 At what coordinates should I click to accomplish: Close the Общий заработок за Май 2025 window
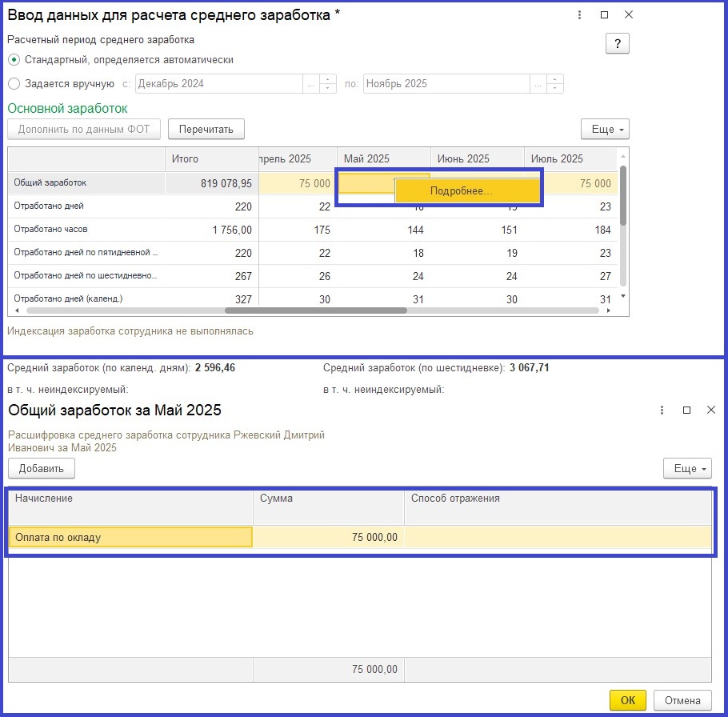coord(710,410)
